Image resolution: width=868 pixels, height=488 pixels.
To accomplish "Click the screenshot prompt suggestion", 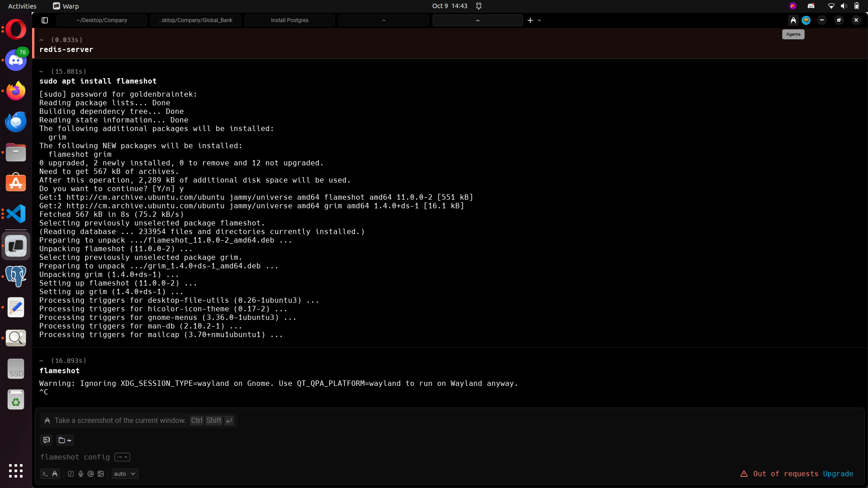I will (x=120, y=421).
